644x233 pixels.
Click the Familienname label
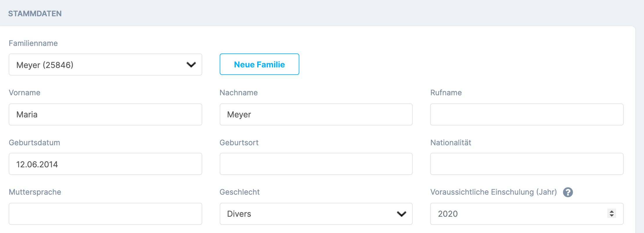click(33, 43)
